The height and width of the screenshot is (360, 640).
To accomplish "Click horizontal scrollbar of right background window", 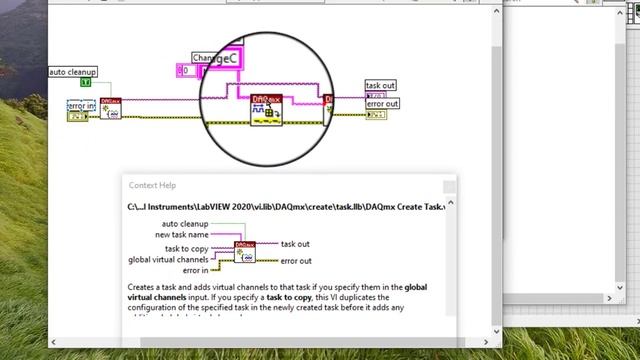I will point(553,298).
